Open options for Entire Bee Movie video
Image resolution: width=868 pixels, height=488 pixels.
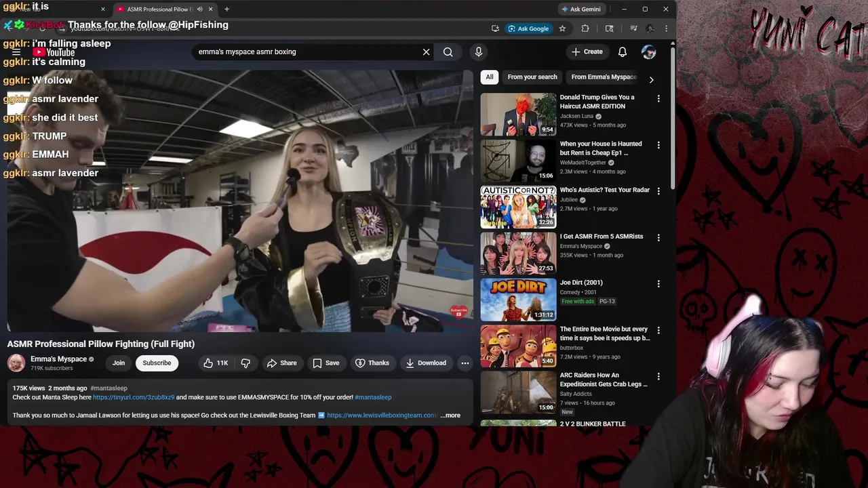click(x=658, y=330)
